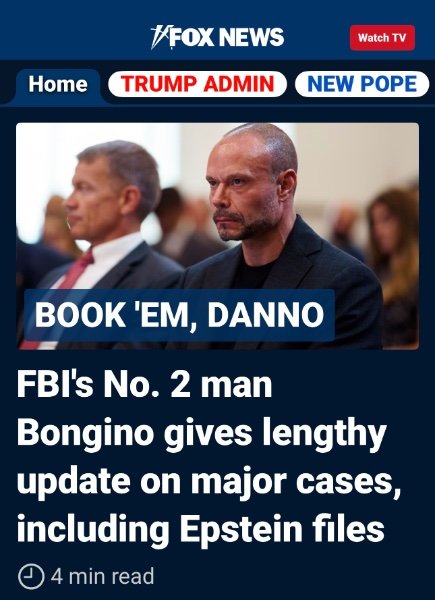The width and height of the screenshot is (435, 600).
Task: Click the word 'Bongino' in the headline
Action: [x=85, y=433]
